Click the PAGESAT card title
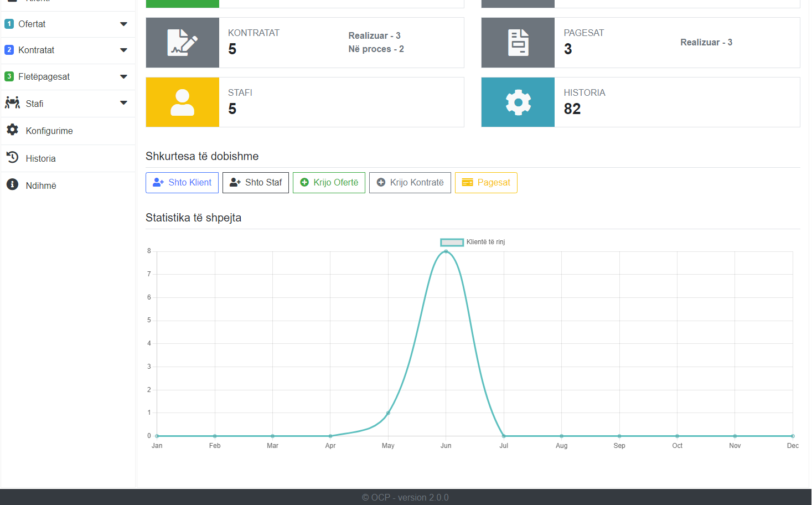 (583, 33)
